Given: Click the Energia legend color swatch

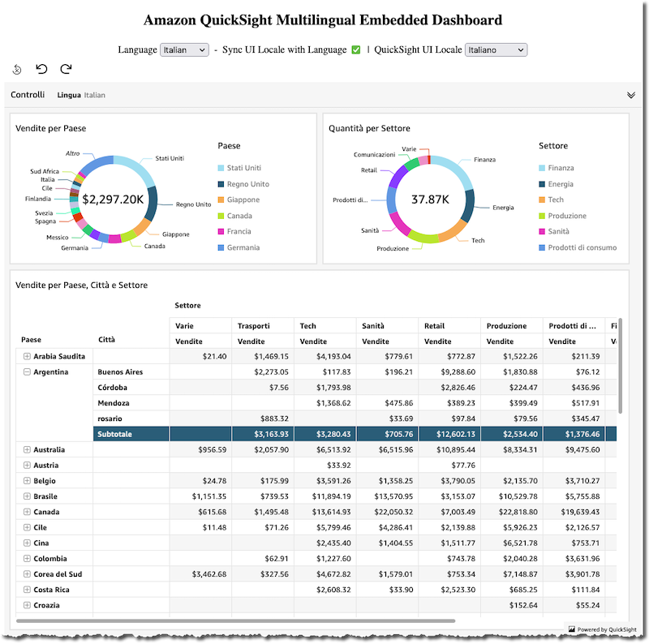Looking at the screenshot, I should (x=542, y=184).
